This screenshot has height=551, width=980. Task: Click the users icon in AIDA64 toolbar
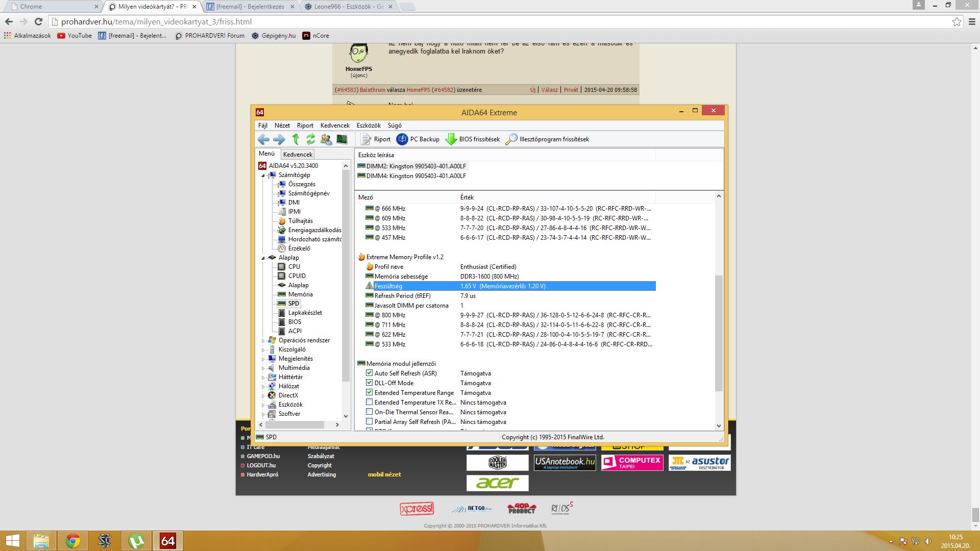pos(326,139)
